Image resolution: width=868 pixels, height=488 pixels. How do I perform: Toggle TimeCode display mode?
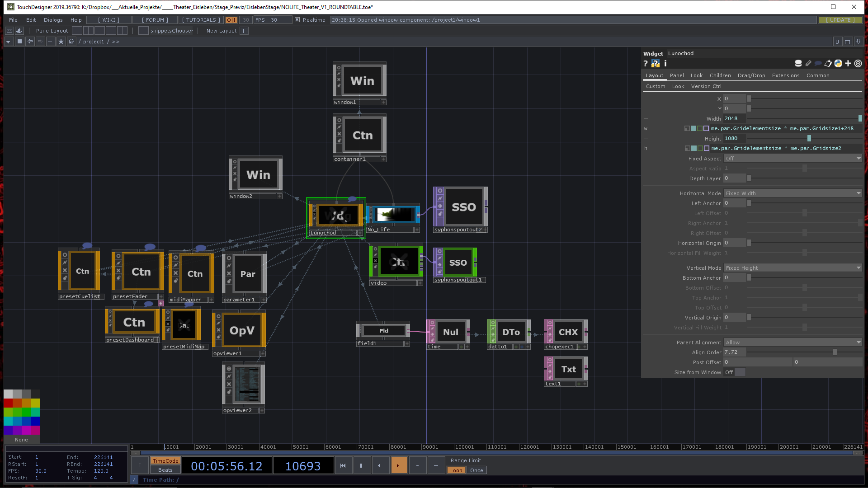165,461
